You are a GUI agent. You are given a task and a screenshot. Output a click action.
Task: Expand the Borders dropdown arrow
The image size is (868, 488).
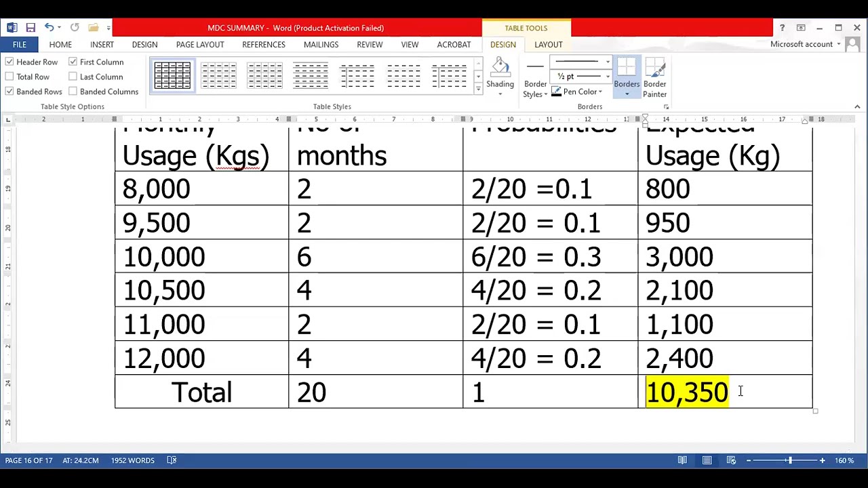point(627,94)
